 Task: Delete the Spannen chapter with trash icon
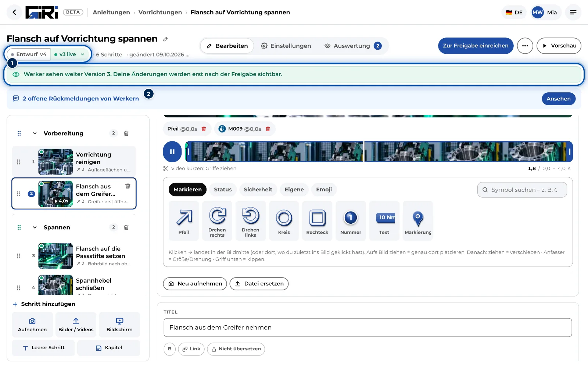point(126,227)
